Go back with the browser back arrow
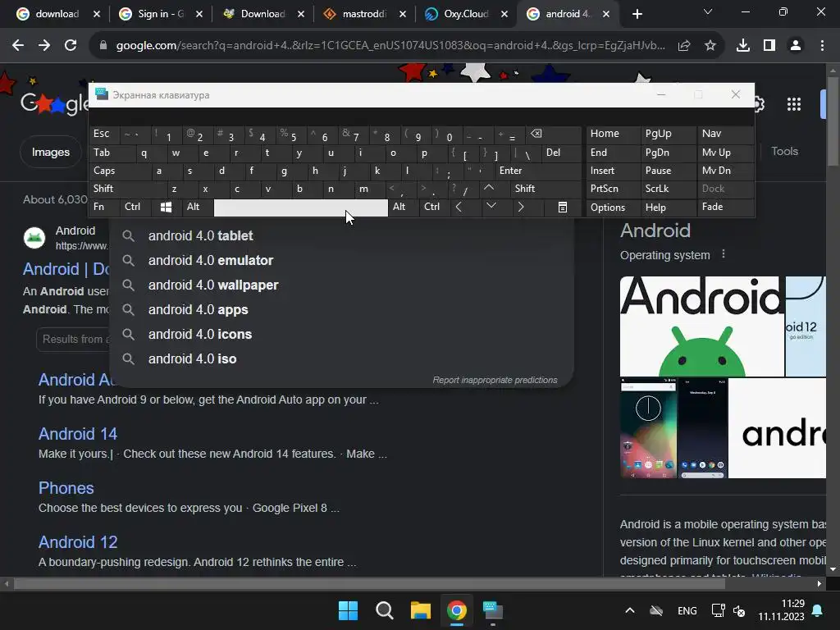The height and width of the screenshot is (630, 840). (18, 46)
